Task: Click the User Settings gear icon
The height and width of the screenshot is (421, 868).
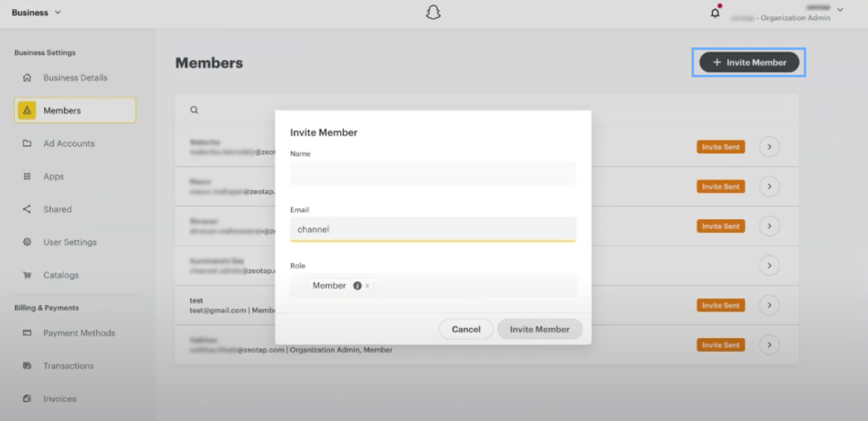Action: click(x=27, y=242)
